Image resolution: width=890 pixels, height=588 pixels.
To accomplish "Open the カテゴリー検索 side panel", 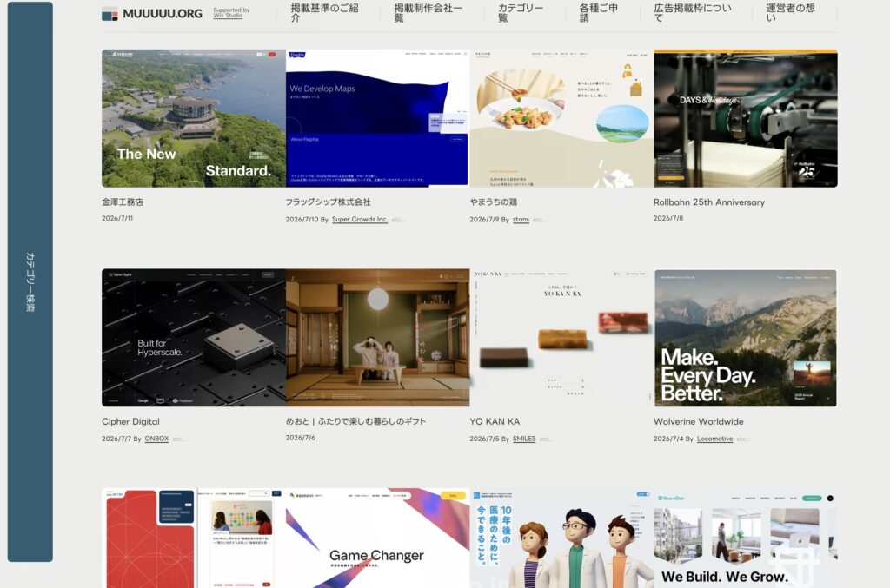I will (x=30, y=281).
